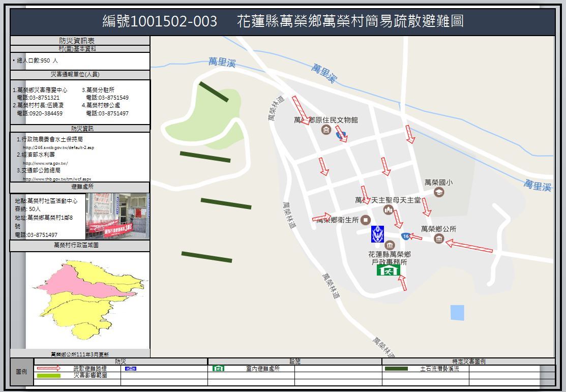Click the green shelter icon in legend row

point(218,369)
